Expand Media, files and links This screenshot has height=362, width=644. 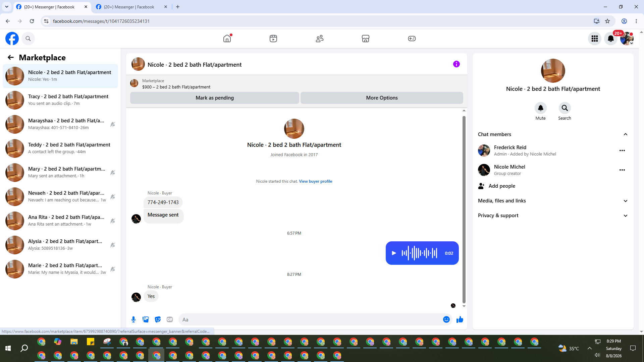click(x=553, y=201)
